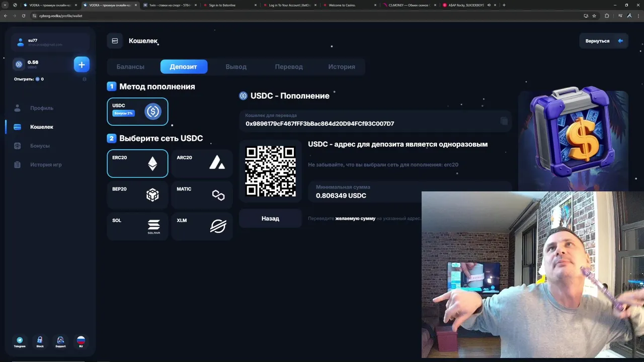644x362 pixels.
Task: Go back with browser back arrow
Action: (6, 16)
